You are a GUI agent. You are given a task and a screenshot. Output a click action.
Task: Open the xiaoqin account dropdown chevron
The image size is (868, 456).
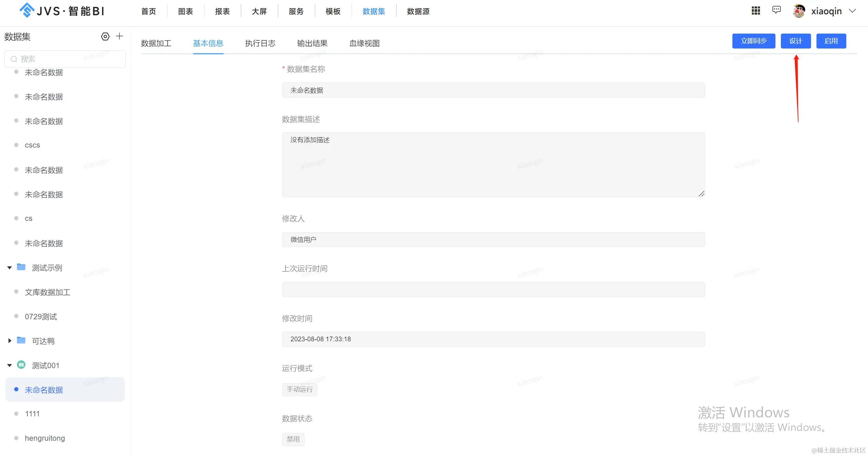[x=852, y=11]
